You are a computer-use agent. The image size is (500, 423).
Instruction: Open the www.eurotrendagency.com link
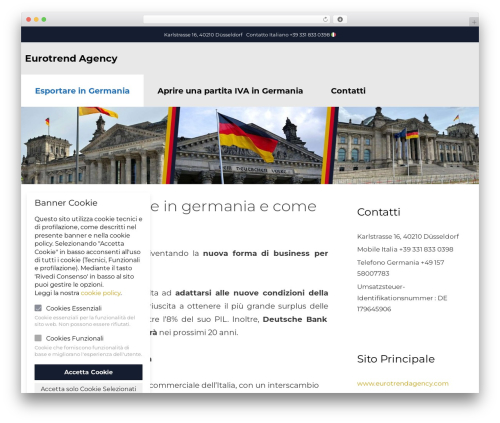pos(403,383)
